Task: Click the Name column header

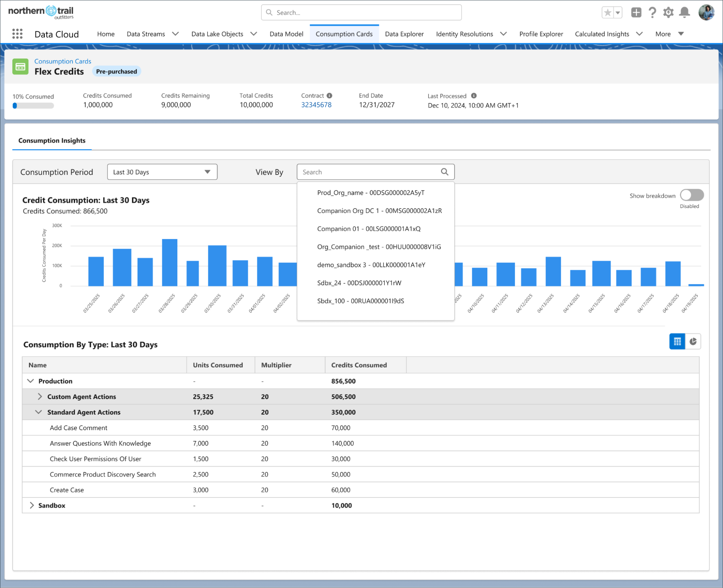Action: click(x=104, y=365)
